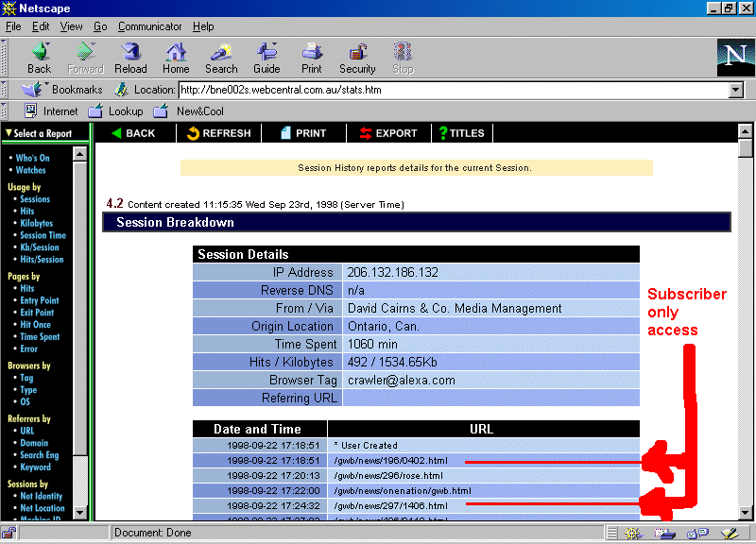Open the Entry Point report
Screen dimensions: 756x544
[39, 300]
